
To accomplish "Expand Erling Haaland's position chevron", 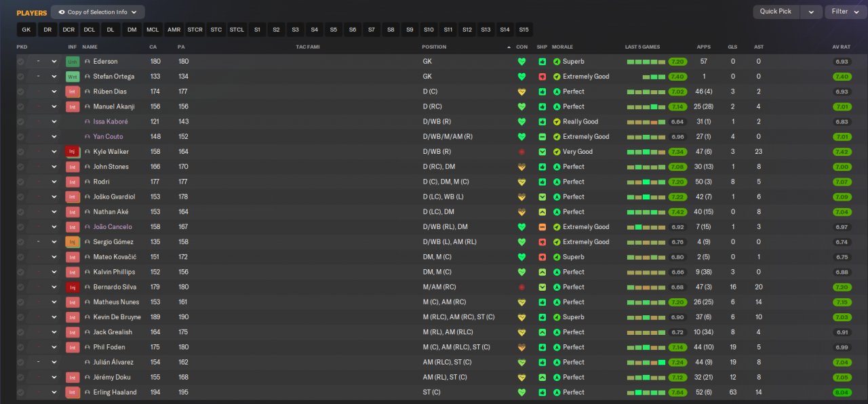I will tap(54, 392).
